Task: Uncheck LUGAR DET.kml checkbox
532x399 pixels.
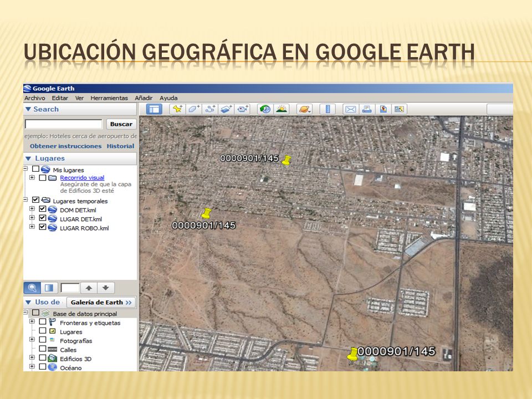Action: pos(43,218)
